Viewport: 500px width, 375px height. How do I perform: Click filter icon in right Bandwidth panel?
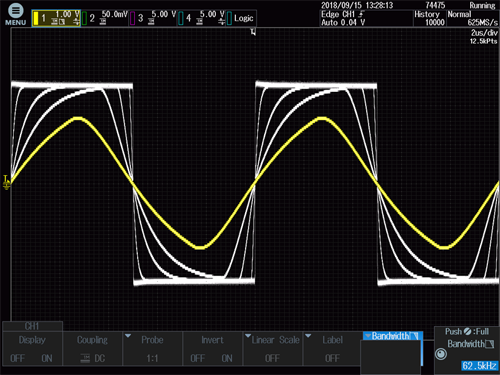click(490, 344)
